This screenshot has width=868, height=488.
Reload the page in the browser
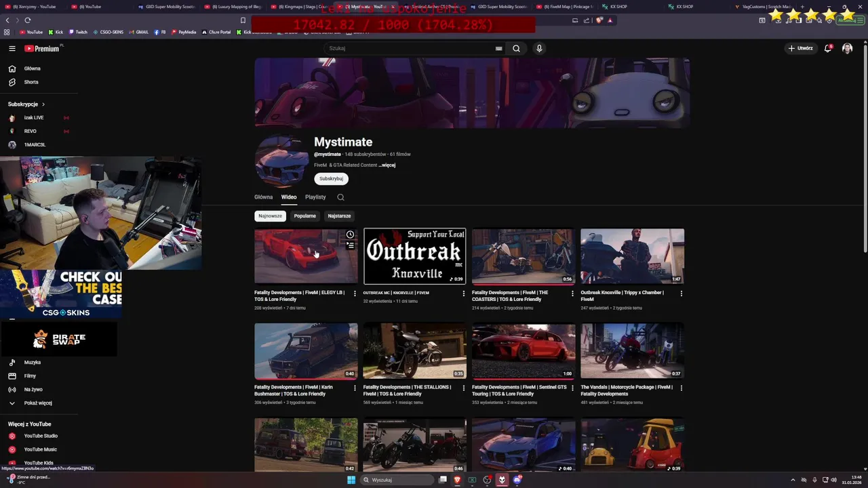coord(27,20)
